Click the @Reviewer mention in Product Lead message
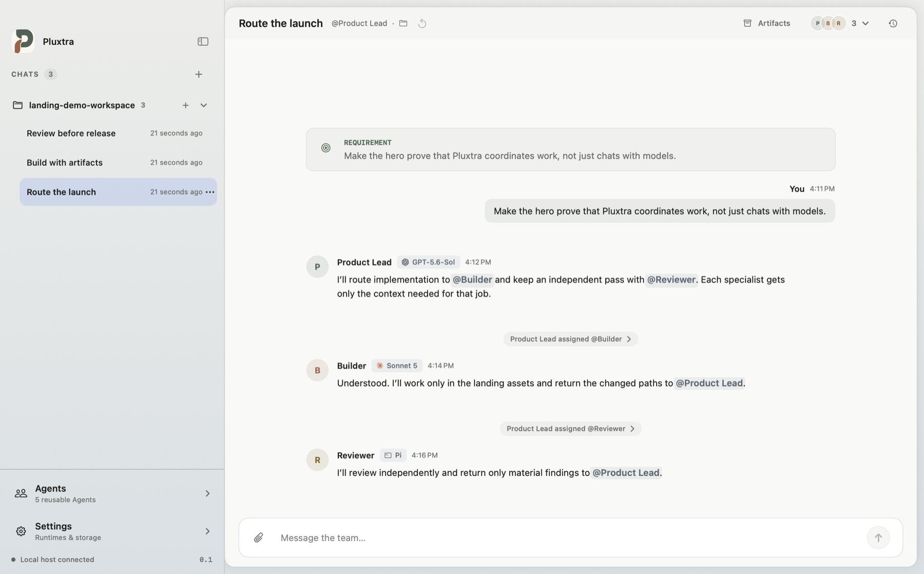The width and height of the screenshot is (924, 574). 671,280
